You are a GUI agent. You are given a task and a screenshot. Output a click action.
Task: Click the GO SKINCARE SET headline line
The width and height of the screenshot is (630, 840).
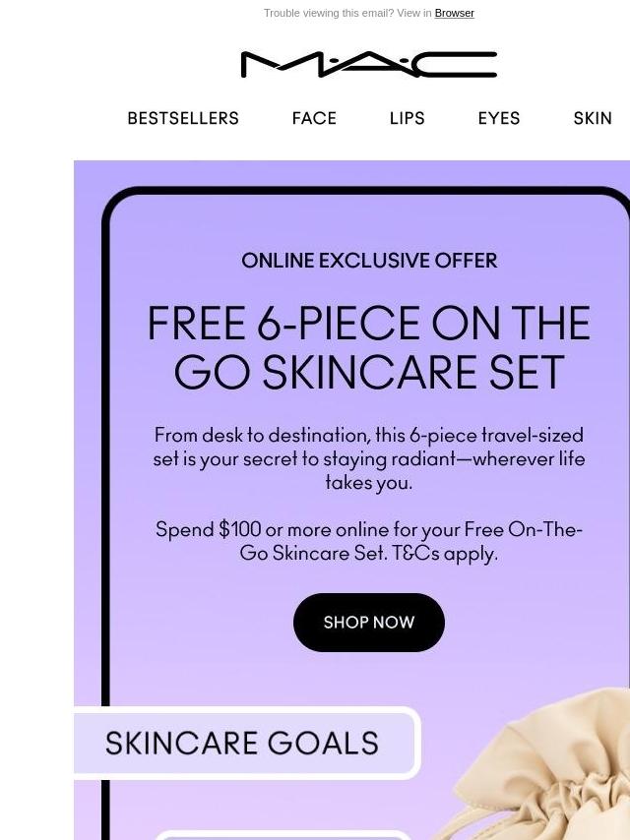(x=369, y=372)
